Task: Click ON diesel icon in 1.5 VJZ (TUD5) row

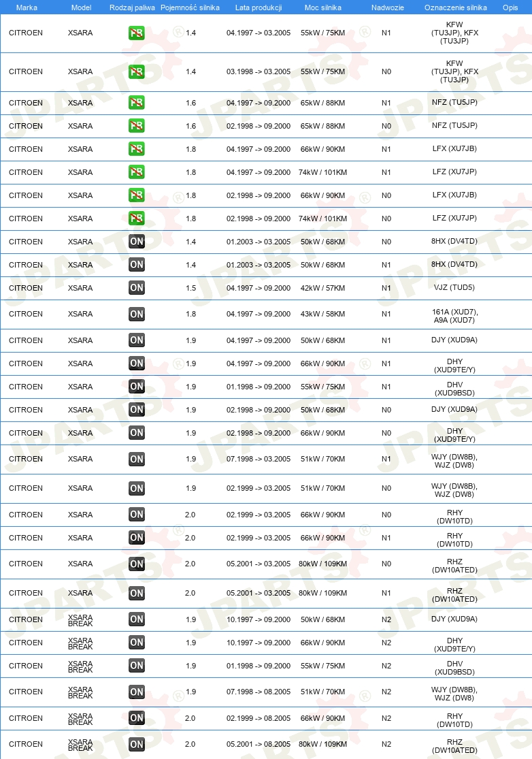Action: click(136, 288)
